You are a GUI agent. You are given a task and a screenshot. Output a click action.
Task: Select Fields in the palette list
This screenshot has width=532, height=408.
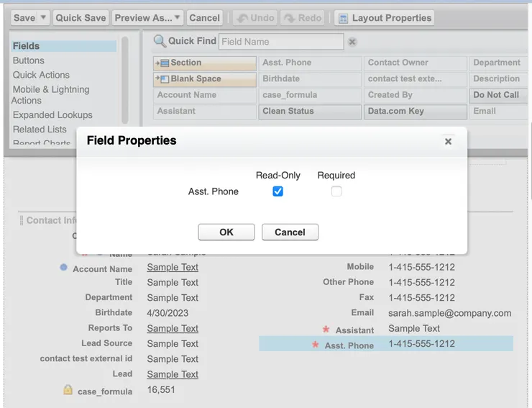64,46
